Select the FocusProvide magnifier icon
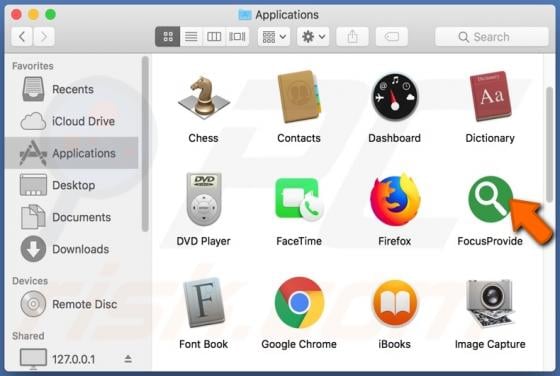The height and width of the screenshot is (376, 560). (490, 199)
